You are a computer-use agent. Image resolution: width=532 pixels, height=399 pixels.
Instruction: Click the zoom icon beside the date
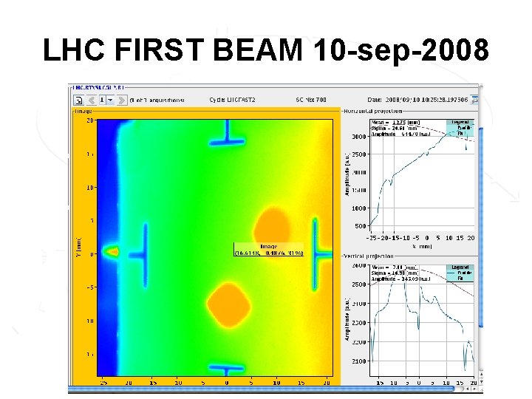click(x=474, y=100)
